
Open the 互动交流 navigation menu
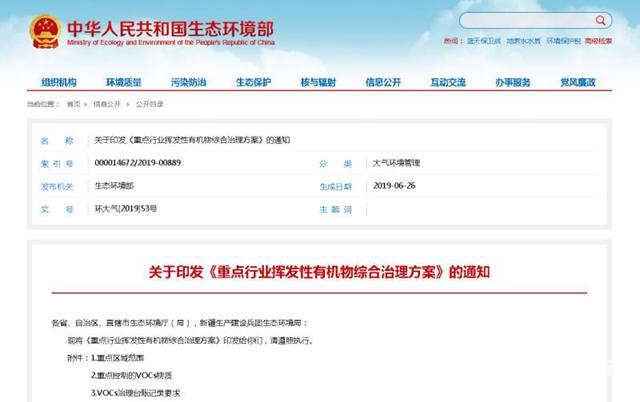(x=448, y=82)
